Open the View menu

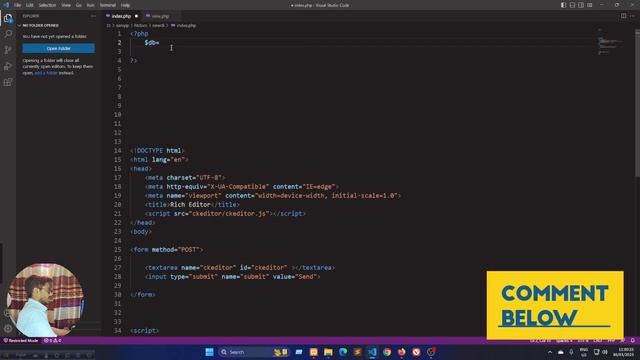[x=66, y=5]
